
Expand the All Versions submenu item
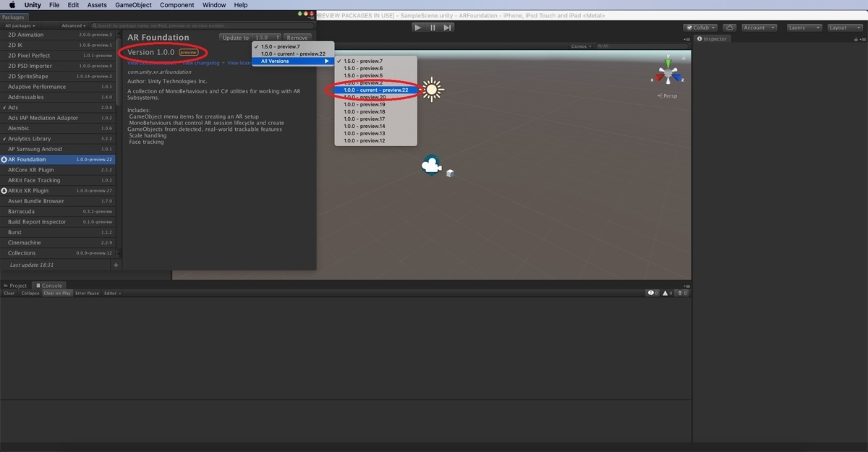[x=293, y=61]
